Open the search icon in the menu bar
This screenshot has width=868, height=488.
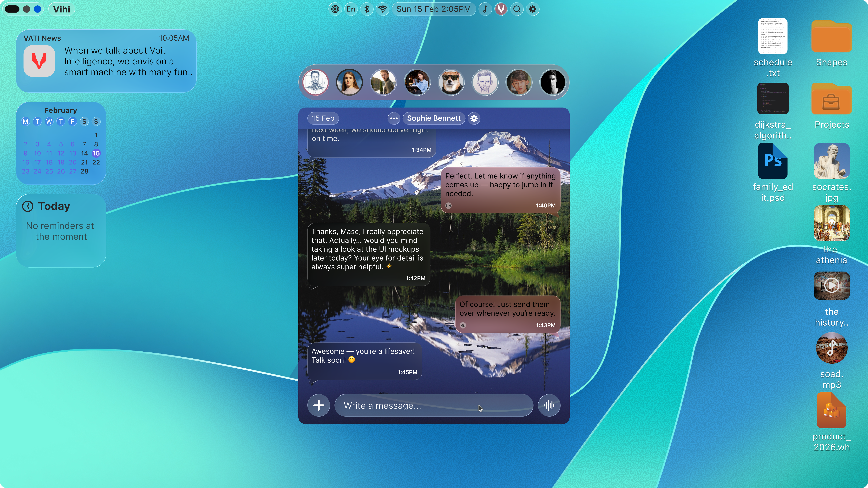[x=517, y=9]
